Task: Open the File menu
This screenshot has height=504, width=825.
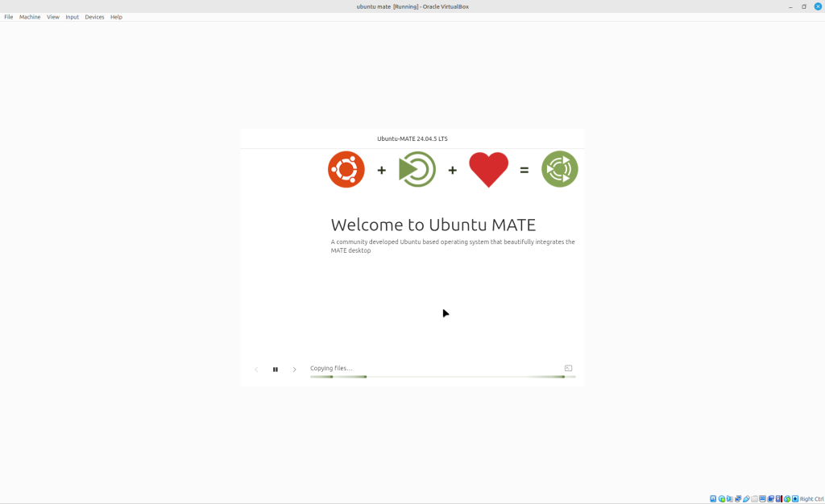Action: pyautogui.click(x=8, y=17)
